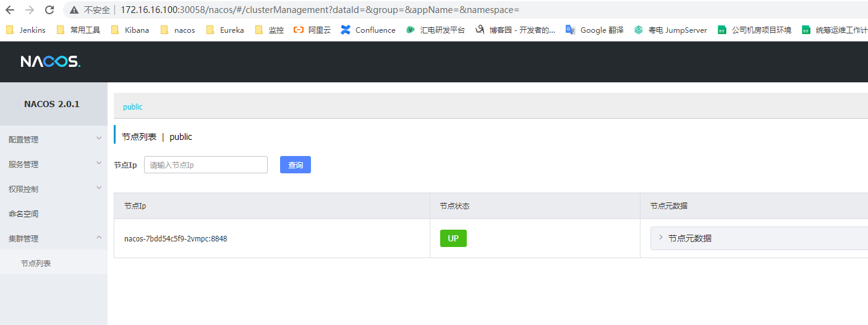The height and width of the screenshot is (325, 868).
Task: Open the 粤电 JumpServer bookmark
Action: (671, 30)
